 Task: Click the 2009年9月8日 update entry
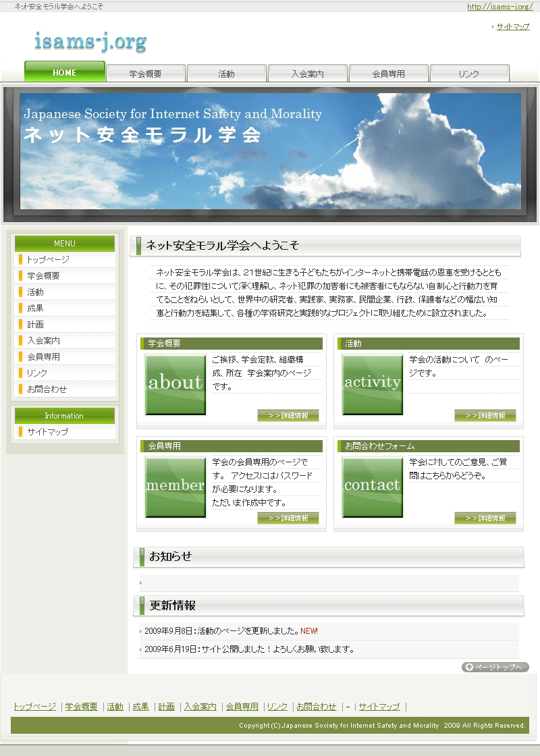(329, 631)
